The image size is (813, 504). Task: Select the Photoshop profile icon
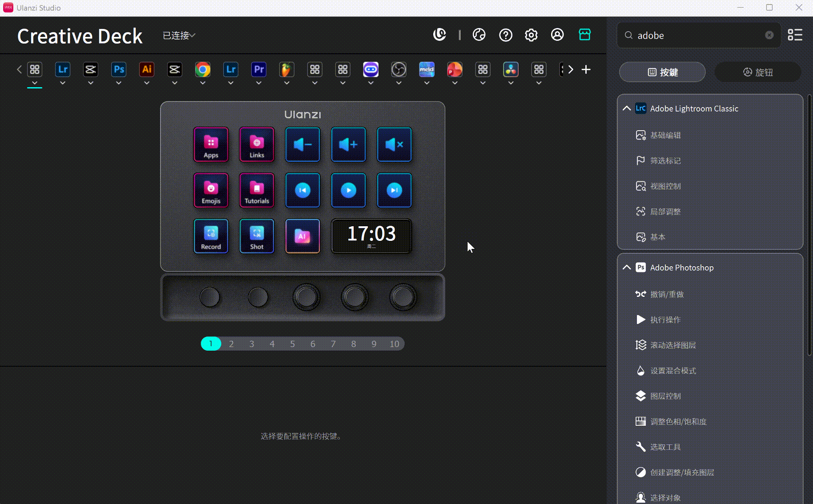point(119,70)
